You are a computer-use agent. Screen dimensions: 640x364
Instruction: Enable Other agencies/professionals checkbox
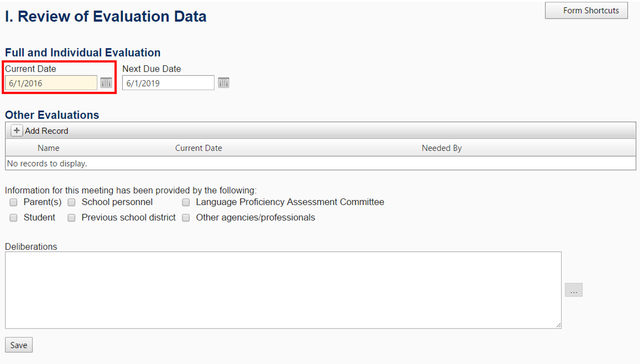point(186,217)
